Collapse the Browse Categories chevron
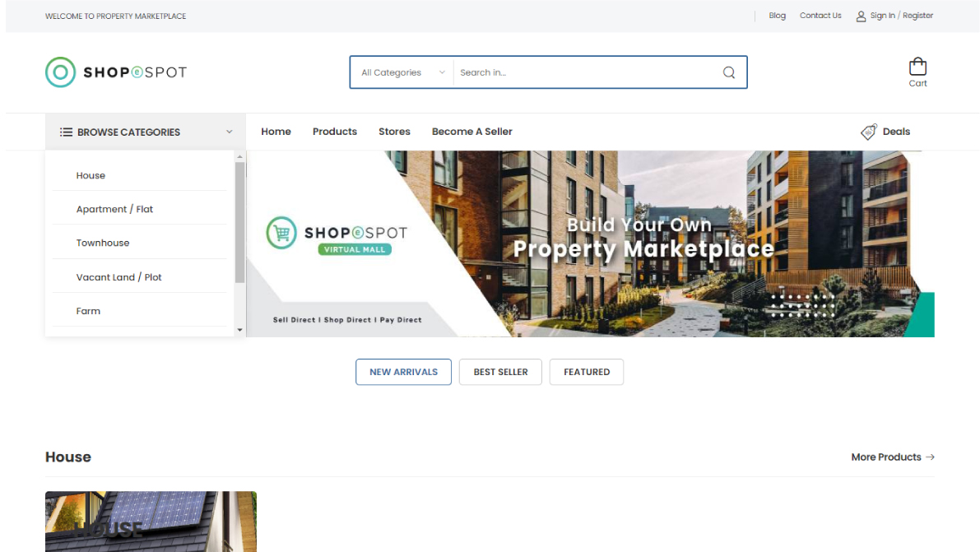The width and height of the screenshot is (980, 552). coord(229,132)
